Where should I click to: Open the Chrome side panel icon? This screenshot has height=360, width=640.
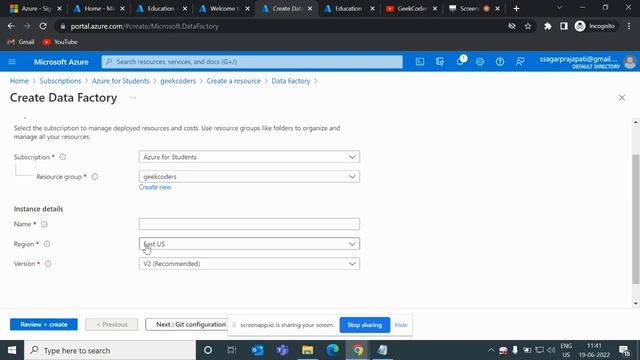click(563, 26)
